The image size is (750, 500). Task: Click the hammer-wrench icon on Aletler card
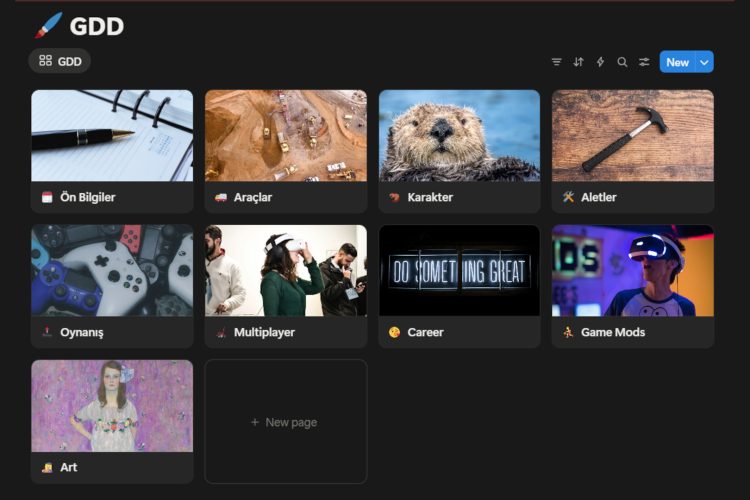point(568,197)
